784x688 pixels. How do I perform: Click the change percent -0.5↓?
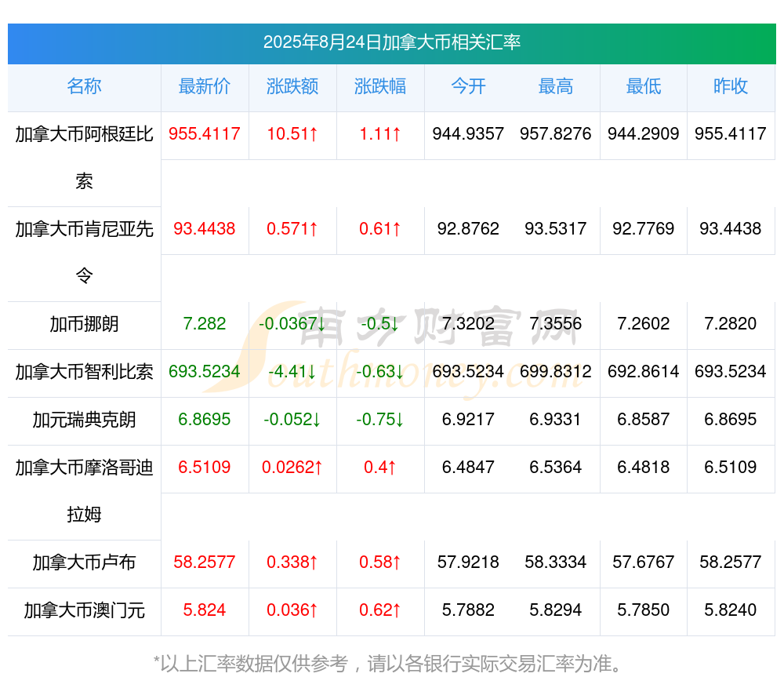point(380,324)
